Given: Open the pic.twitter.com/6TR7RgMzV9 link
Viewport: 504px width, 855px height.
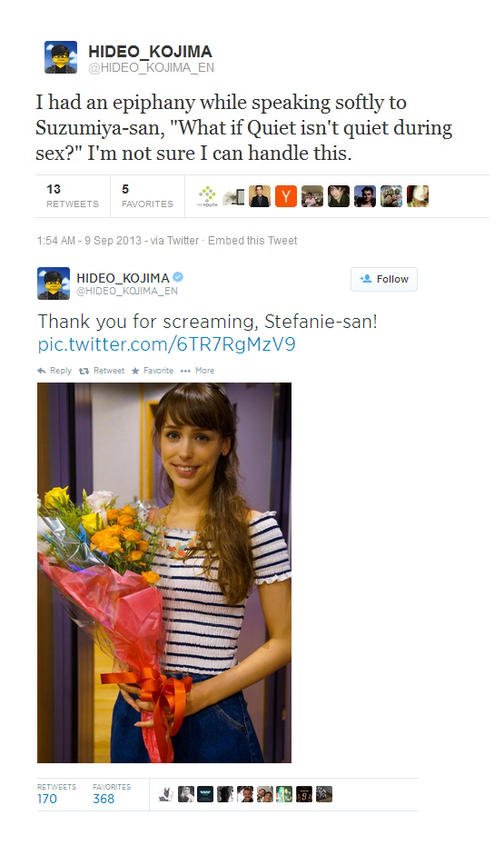Looking at the screenshot, I should (167, 344).
